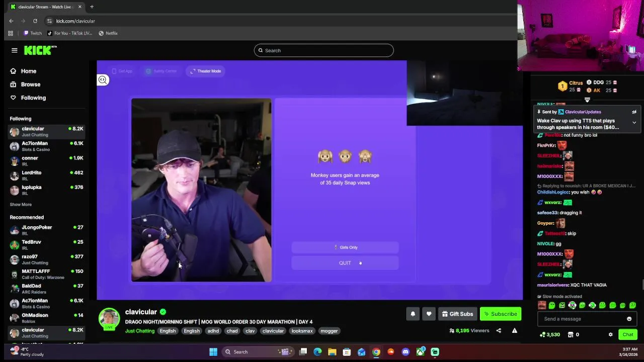This screenshot has width=644, height=362.
Task: Click taskbar Search box
Action: click(258, 352)
